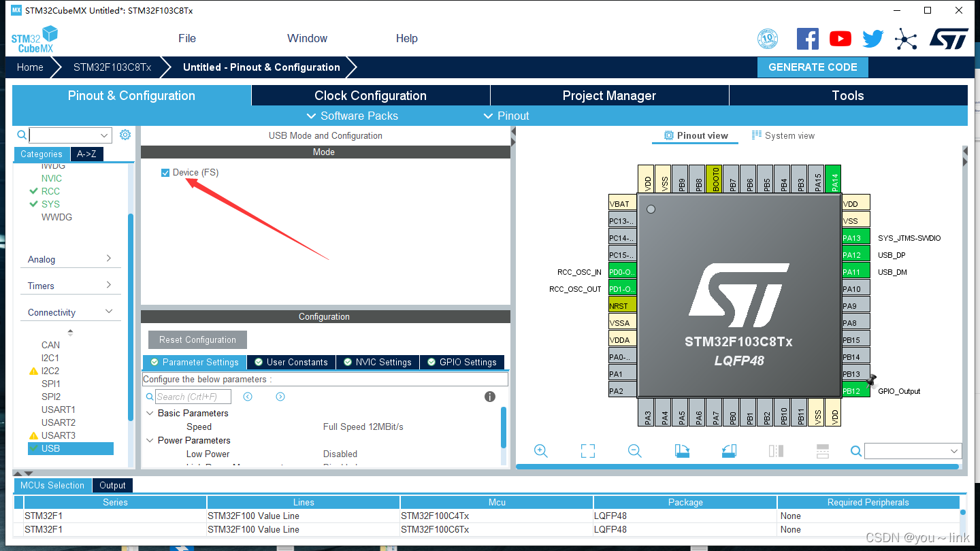
Task: Select USART3 in Connectivity list
Action: point(59,435)
